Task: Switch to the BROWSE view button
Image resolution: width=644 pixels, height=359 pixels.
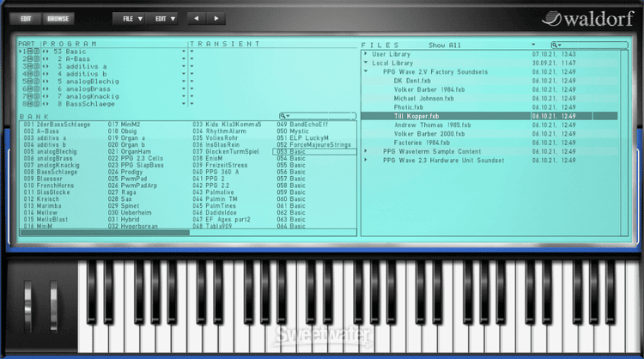Action: click(58, 17)
